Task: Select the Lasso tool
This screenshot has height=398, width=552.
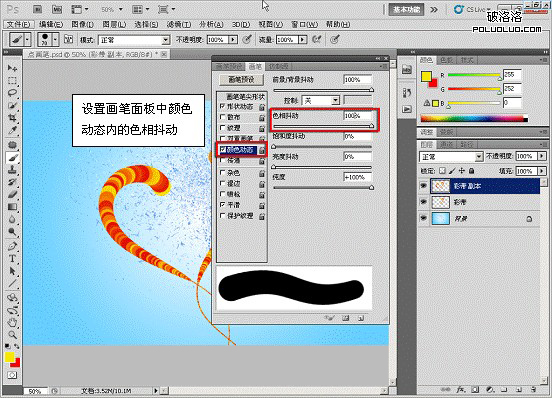Action: tap(12, 93)
